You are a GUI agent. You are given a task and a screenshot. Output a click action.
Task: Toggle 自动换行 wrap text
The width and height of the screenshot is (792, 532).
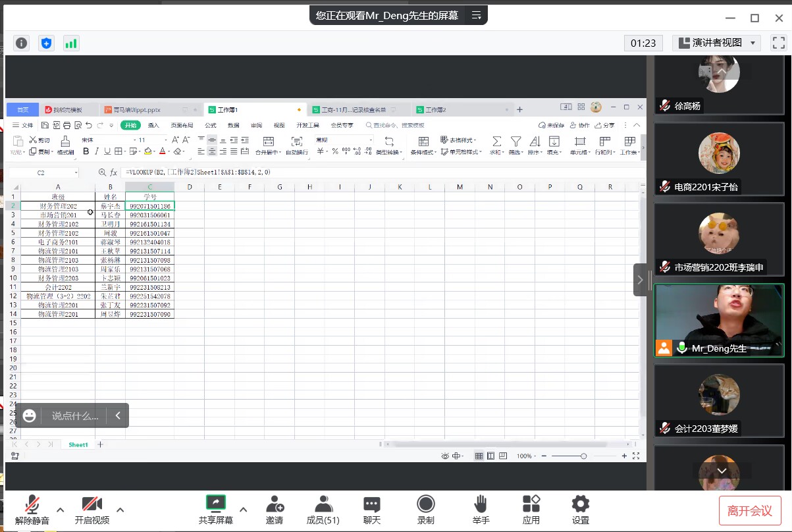pos(297,146)
